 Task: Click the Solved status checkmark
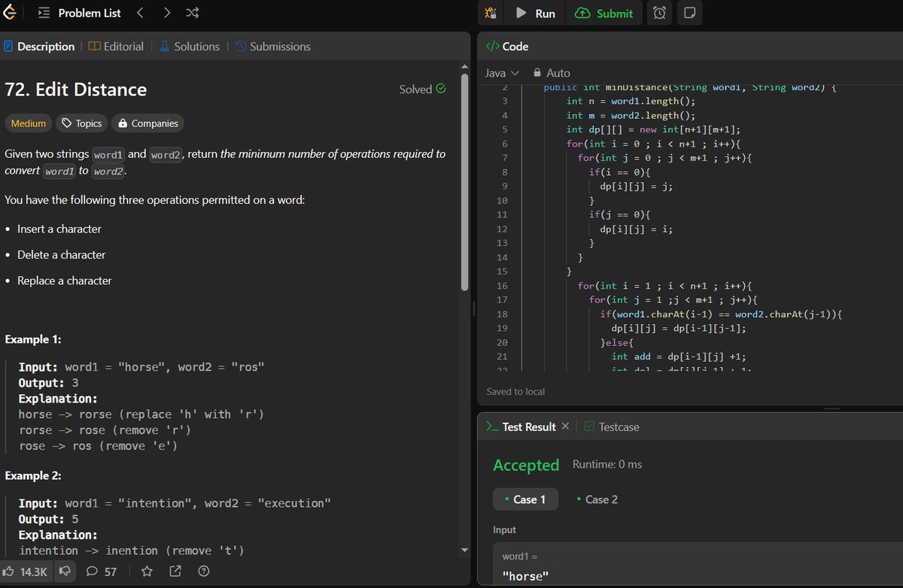click(x=441, y=89)
